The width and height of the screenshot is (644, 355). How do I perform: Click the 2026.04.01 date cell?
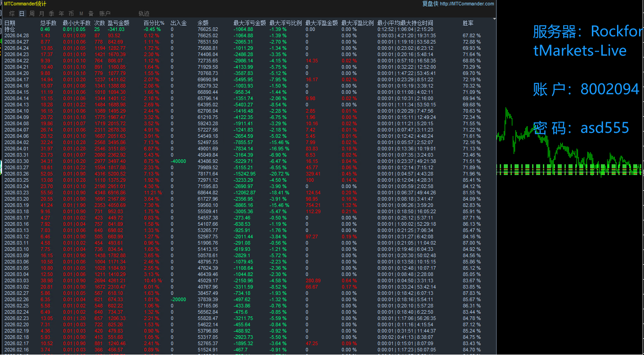tap(17, 149)
